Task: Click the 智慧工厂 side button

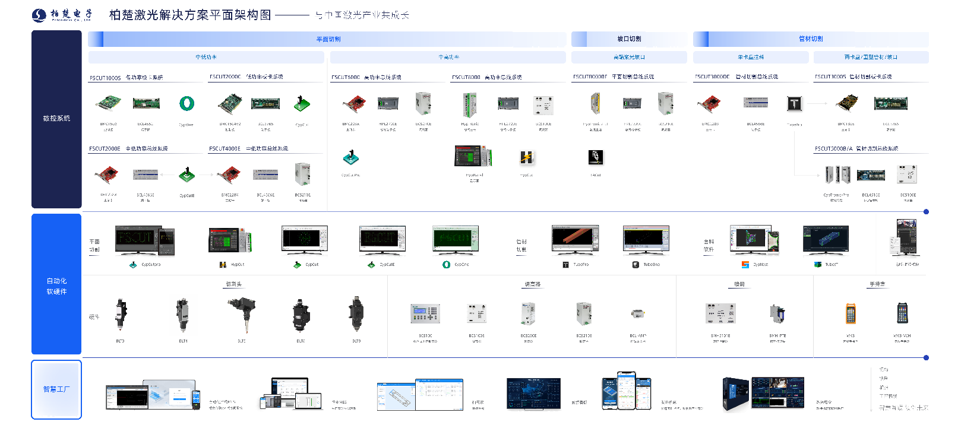Action: pyautogui.click(x=56, y=389)
